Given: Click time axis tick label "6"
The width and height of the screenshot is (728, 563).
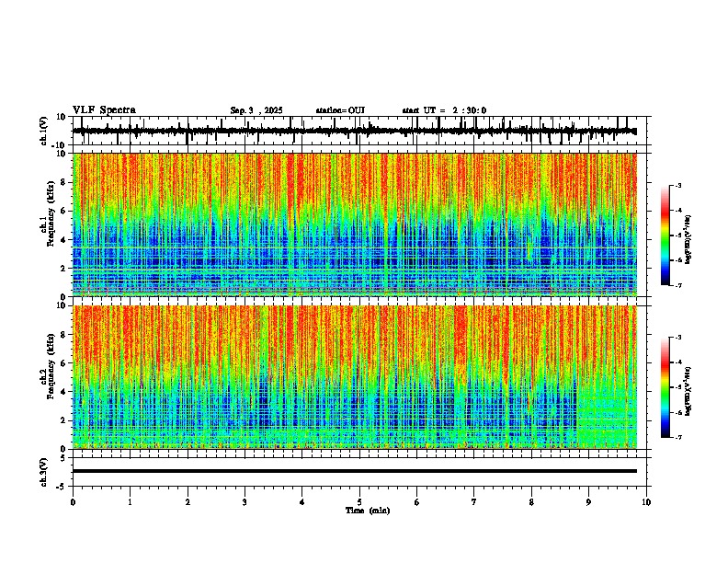Looking at the screenshot, I should (417, 502).
